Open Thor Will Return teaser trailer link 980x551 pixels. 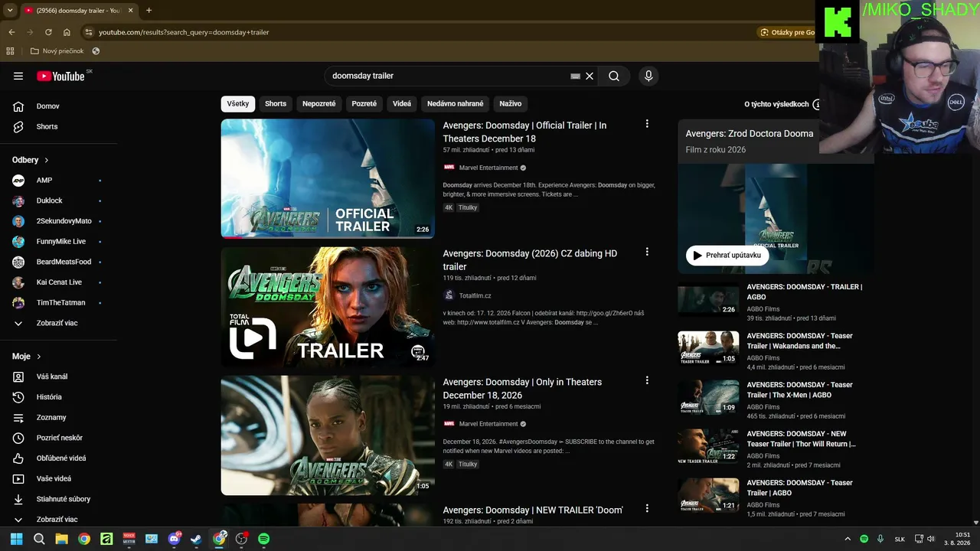[802, 439]
